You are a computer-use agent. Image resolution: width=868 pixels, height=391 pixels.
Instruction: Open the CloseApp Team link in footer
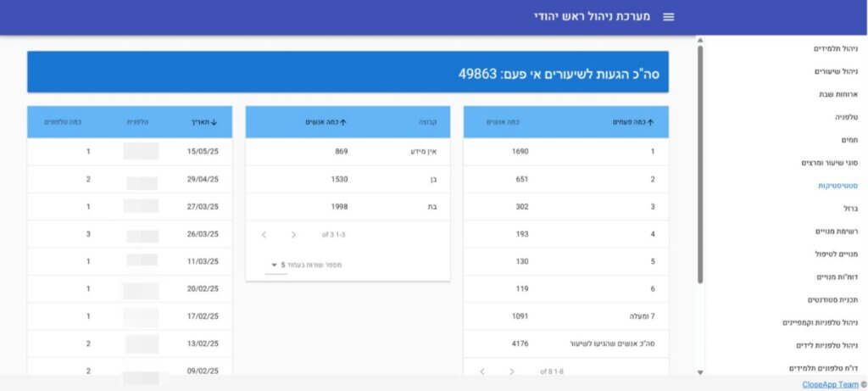coord(830,384)
